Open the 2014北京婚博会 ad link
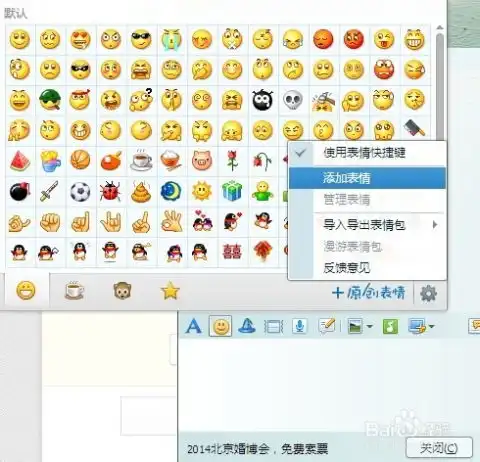This screenshot has width=480, height=462. point(257,449)
